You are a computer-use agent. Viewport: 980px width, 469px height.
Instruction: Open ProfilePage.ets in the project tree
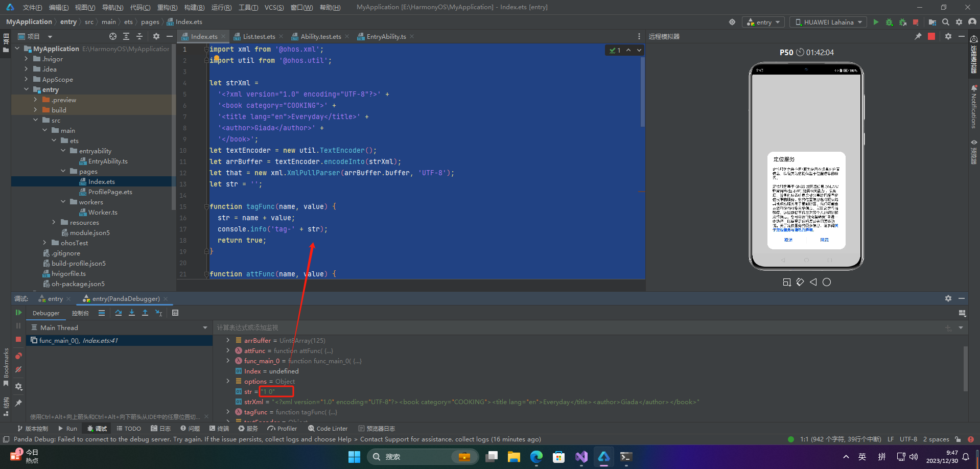(110, 192)
